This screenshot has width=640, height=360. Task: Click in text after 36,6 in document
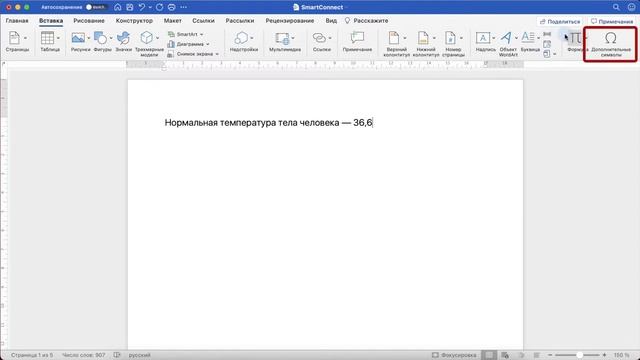click(x=373, y=122)
